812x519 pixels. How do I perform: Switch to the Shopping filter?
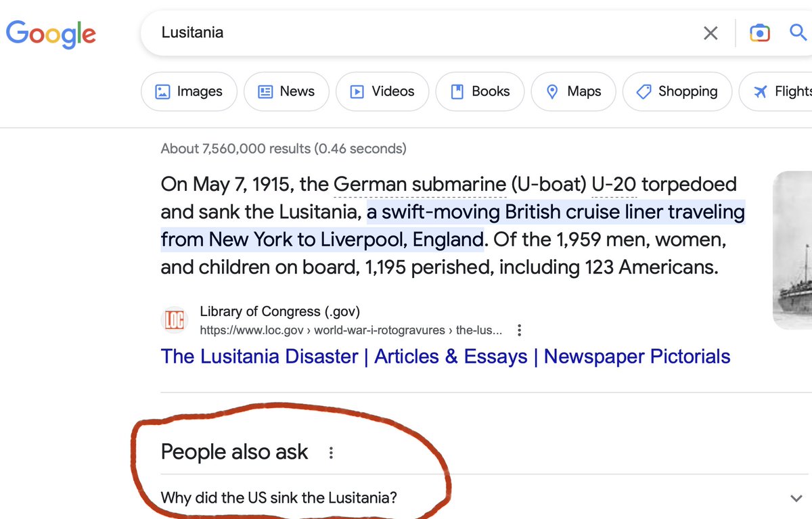click(x=677, y=91)
